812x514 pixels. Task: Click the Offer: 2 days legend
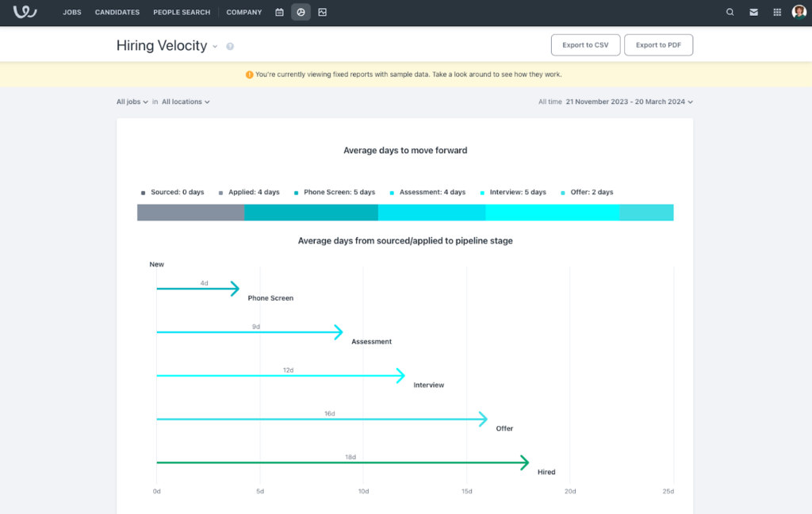[x=587, y=192]
